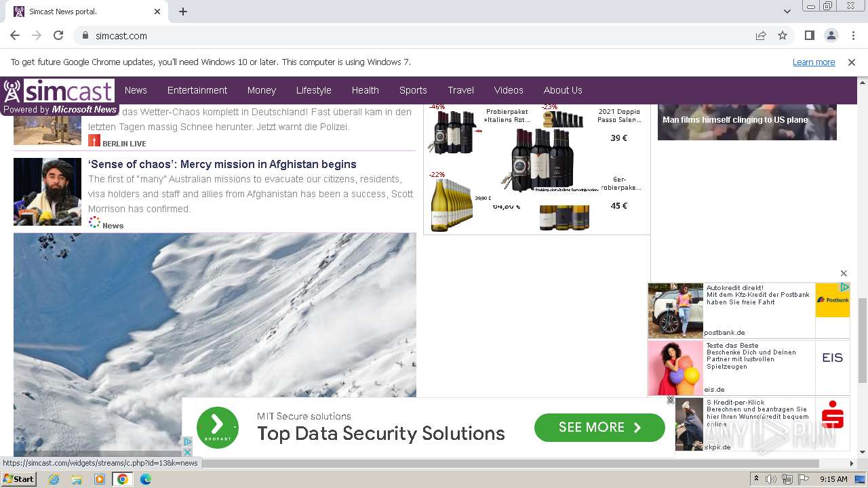The height and width of the screenshot is (488, 868).
Task: Open the Money section
Action: pos(262,90)
